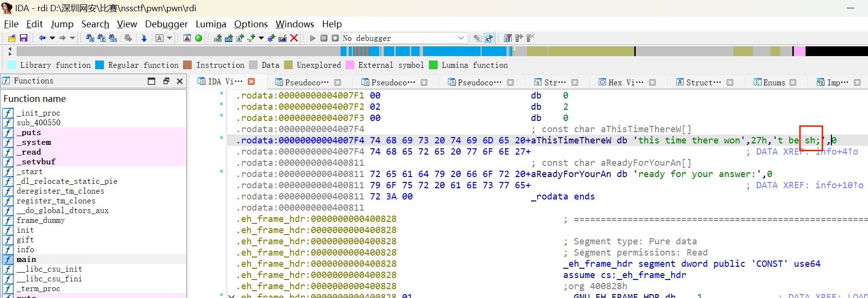Expand the back navigation history dropdown
This screenshot has height=298, width=868.
52,38
